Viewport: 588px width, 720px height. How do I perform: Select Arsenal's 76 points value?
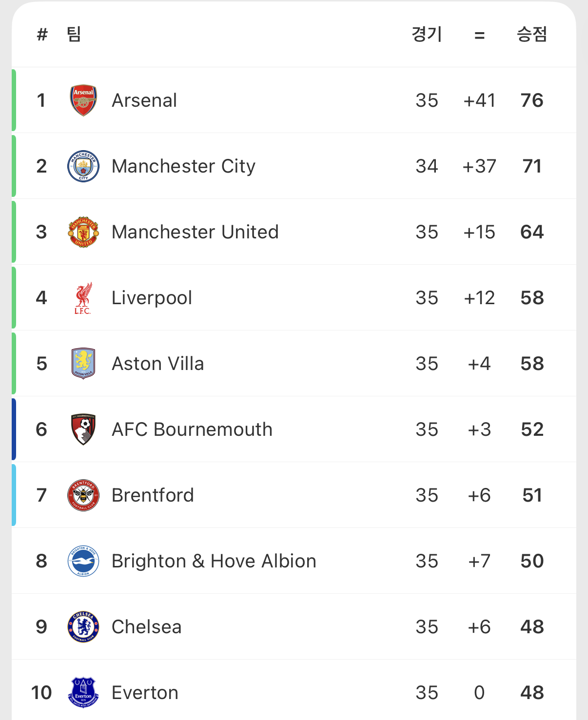tap(532, 100)
